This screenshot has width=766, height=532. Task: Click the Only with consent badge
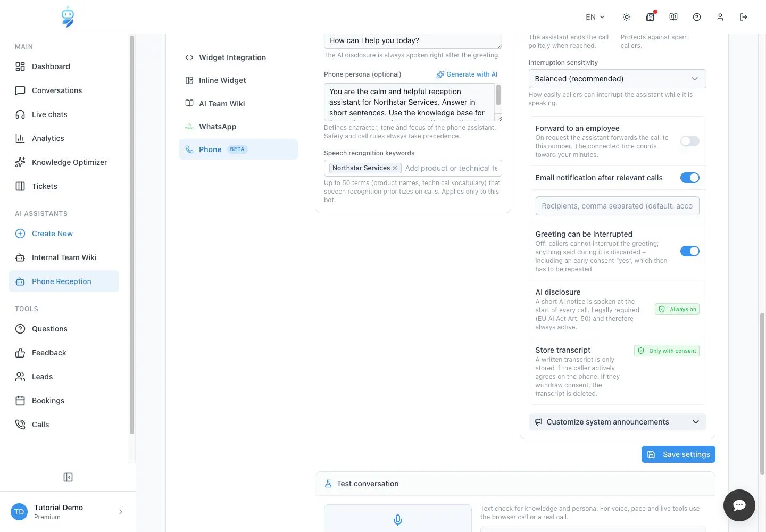(x=667, y=351)
